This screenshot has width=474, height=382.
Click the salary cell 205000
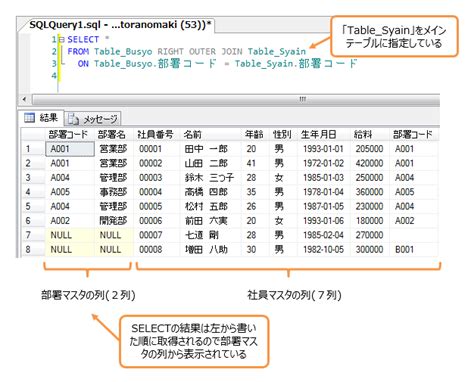(x=370, y=149)
